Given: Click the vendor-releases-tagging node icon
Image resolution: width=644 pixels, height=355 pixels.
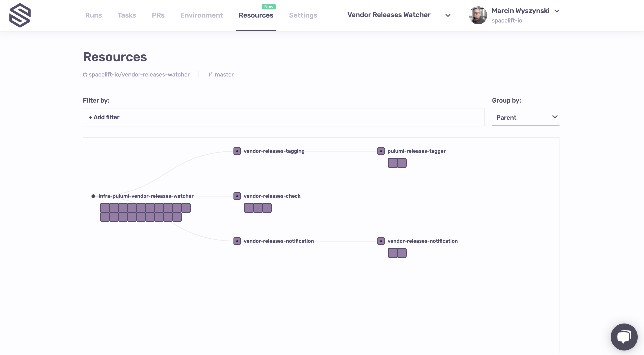Looking at the screenshot, I should click(237, 151).
